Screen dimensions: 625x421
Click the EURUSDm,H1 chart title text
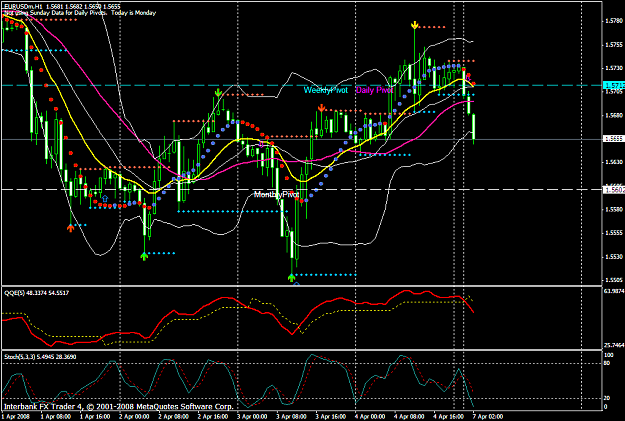click(62, 6)
